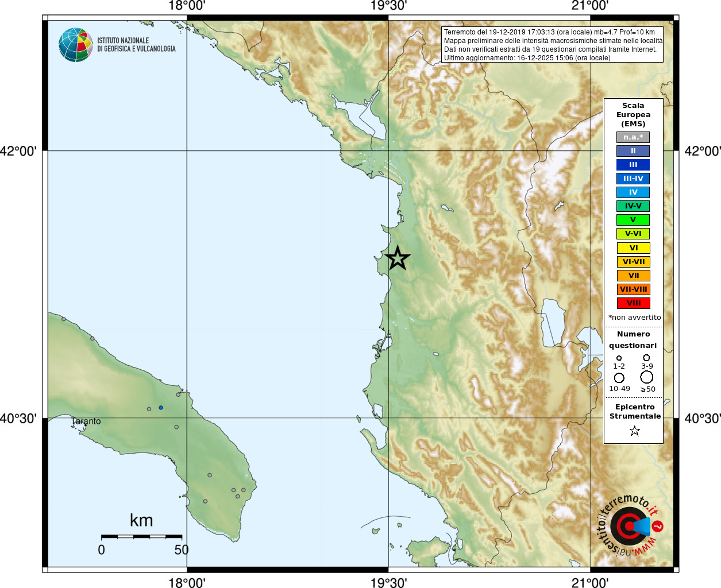Select the IV-V intensity swatch
The height and width of the screenshot is (588, 721).
pos(633,206)
